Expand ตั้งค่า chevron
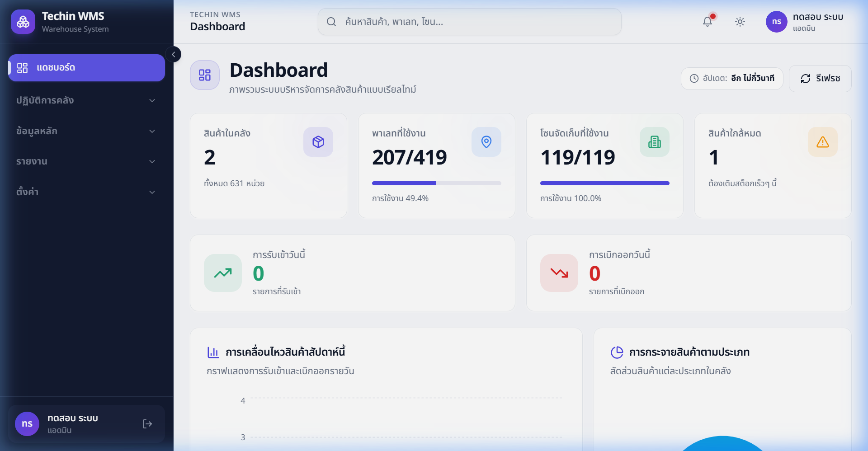 (x=152, y=192)
